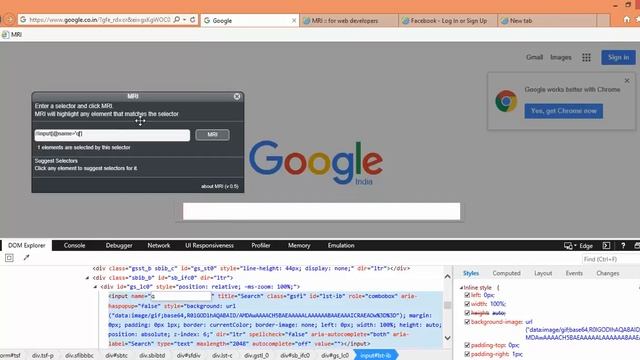
Task: Click the devtools Help question mark
Action: [623, 245]
